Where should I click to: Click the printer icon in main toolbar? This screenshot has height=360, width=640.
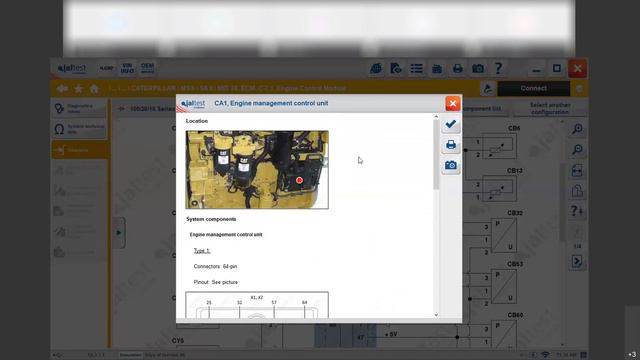(x=458, y=69)
